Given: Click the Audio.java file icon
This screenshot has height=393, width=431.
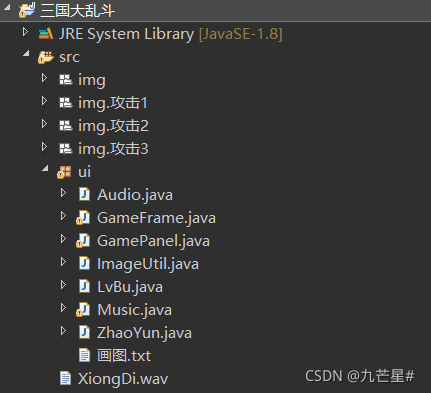Looking at the screenshot, I should pos(84,194).
